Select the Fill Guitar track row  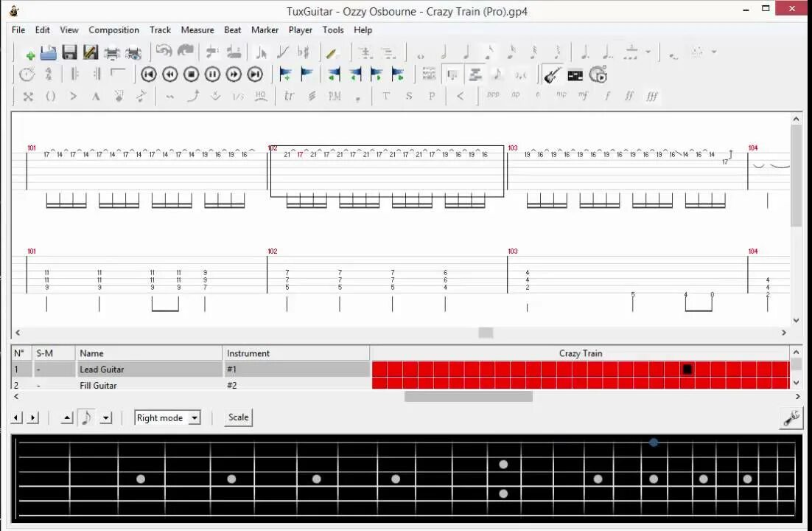pyautogui.click(x=190, y=384)
